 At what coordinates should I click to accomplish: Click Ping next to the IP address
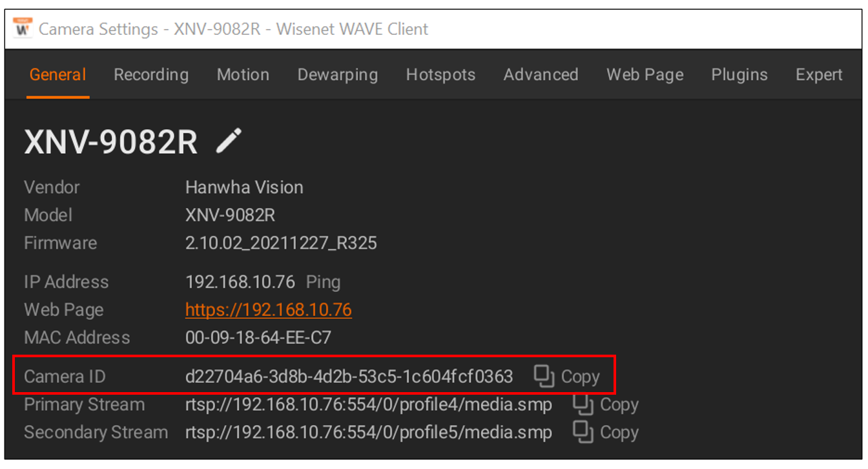point(323,282)
